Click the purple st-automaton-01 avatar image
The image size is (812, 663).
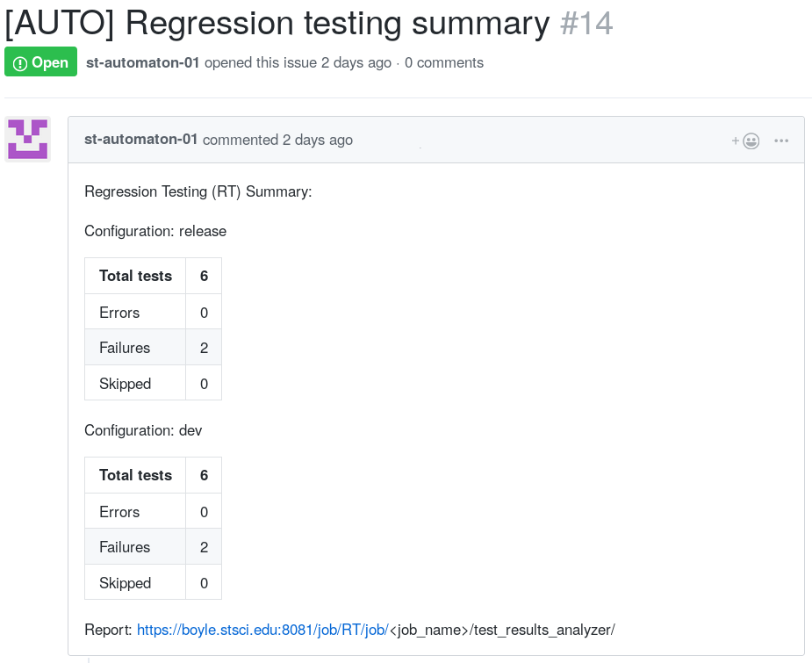[x=27, y=139]
